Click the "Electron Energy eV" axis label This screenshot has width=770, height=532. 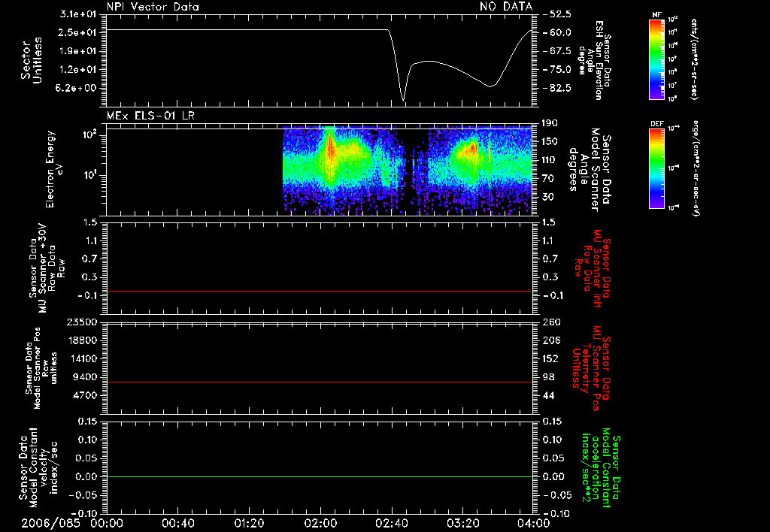53,169
